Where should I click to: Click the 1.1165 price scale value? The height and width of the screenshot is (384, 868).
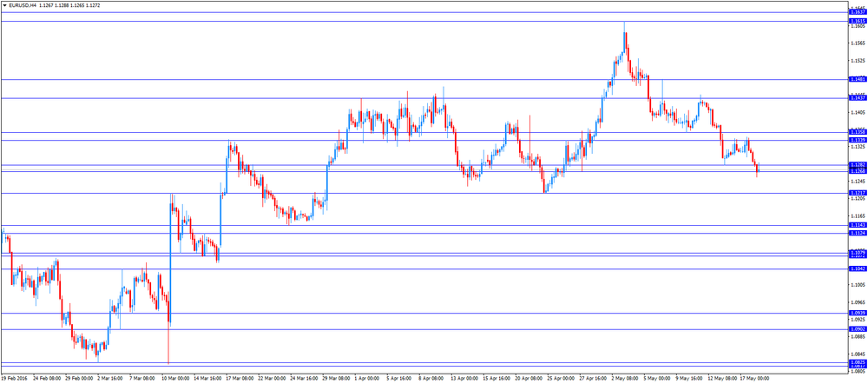tap(858, 216)
